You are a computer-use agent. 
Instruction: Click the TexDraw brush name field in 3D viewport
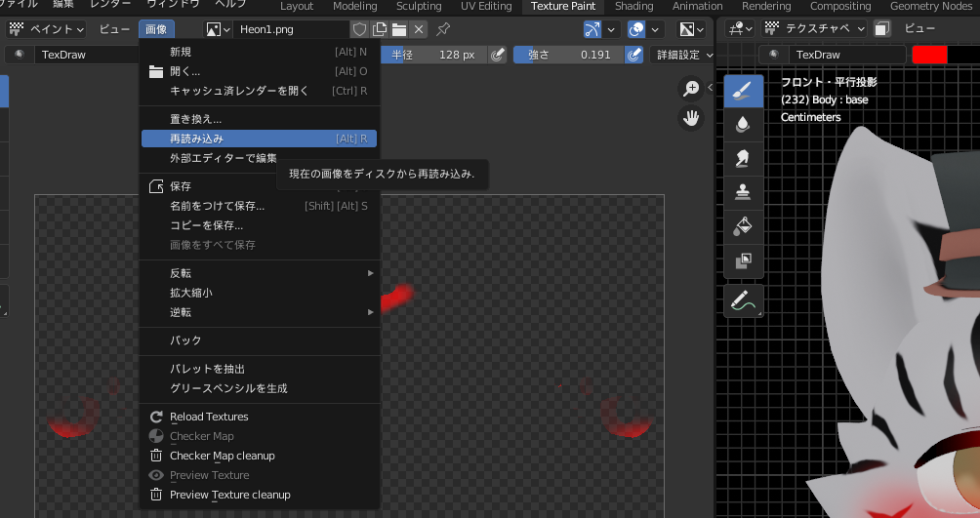coord(847,55)
